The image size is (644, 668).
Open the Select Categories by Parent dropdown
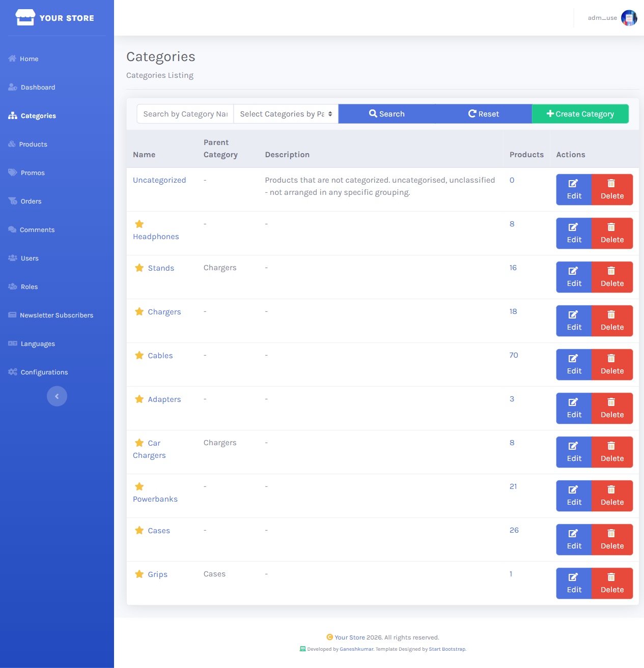point(286,114)
